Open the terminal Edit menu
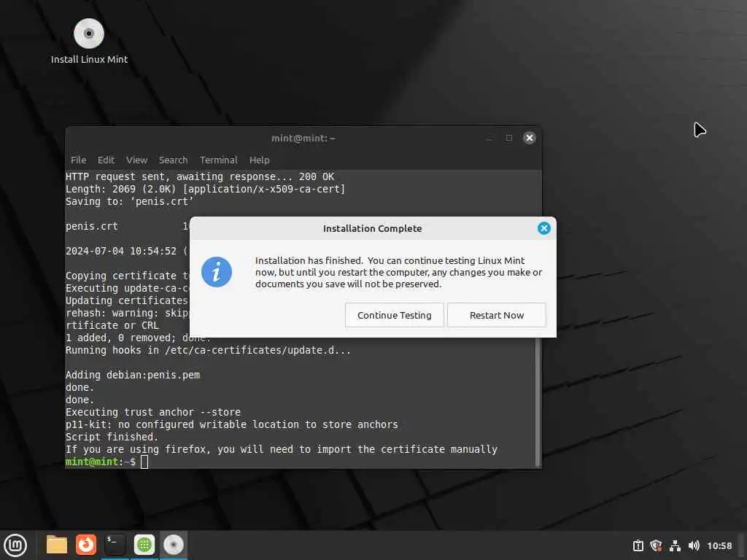This screenshot has height=560, width=747. tap(106, 160)
